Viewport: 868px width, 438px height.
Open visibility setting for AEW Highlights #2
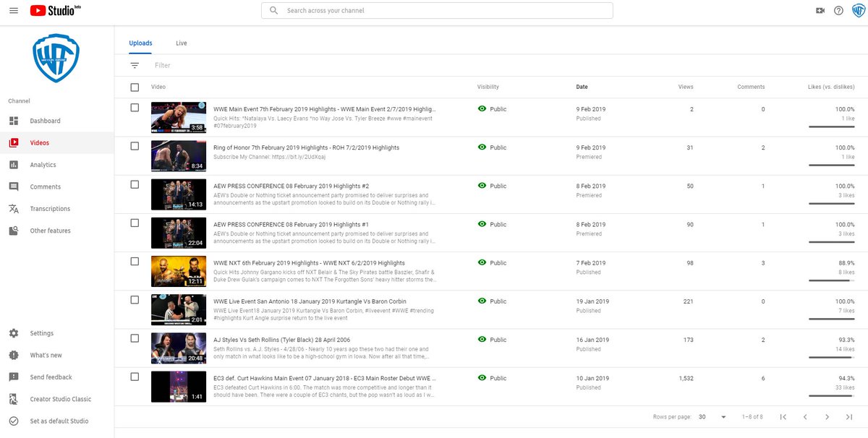tap(493, 186)
